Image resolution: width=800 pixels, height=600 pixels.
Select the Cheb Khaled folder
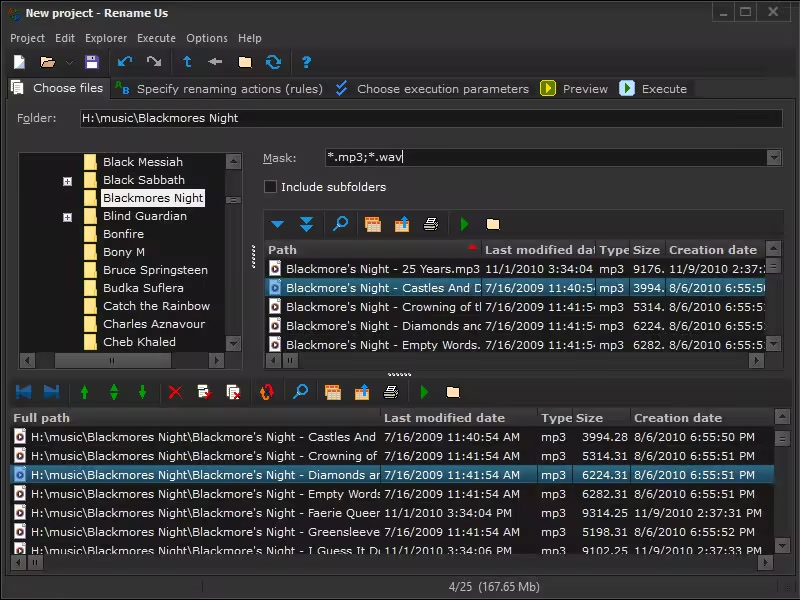139,342
